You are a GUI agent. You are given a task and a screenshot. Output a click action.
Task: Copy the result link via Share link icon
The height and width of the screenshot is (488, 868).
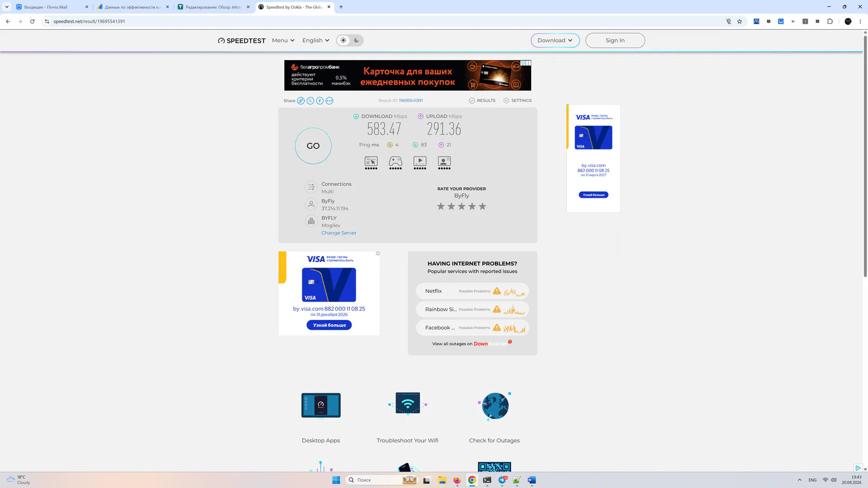[x=301, y=101]
